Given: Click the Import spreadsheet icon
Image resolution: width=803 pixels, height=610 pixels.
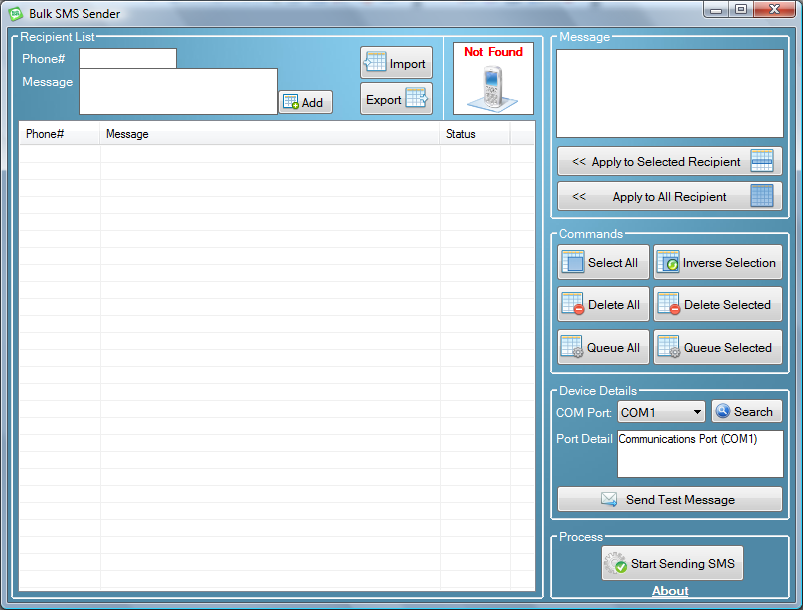Looking at the screenshot, I should coord(375,62).
